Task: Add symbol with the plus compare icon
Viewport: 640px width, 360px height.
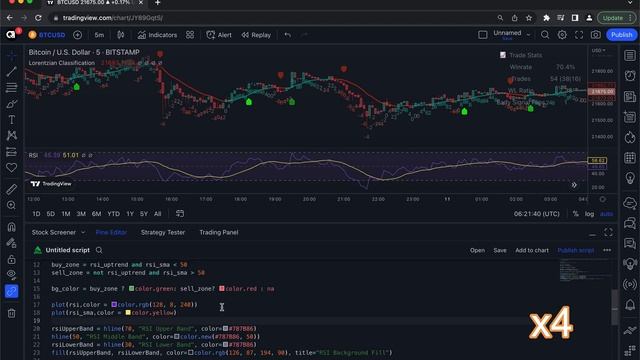Action: (77, 35)
